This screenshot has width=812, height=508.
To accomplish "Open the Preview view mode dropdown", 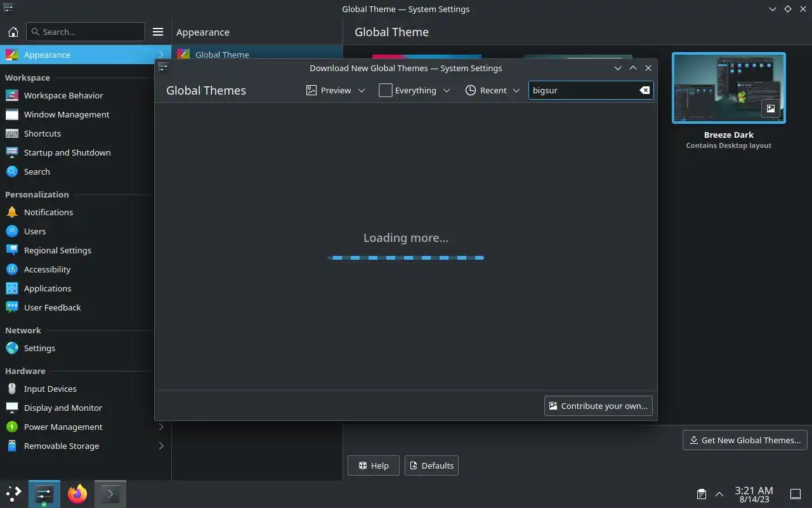I will 336,90.
